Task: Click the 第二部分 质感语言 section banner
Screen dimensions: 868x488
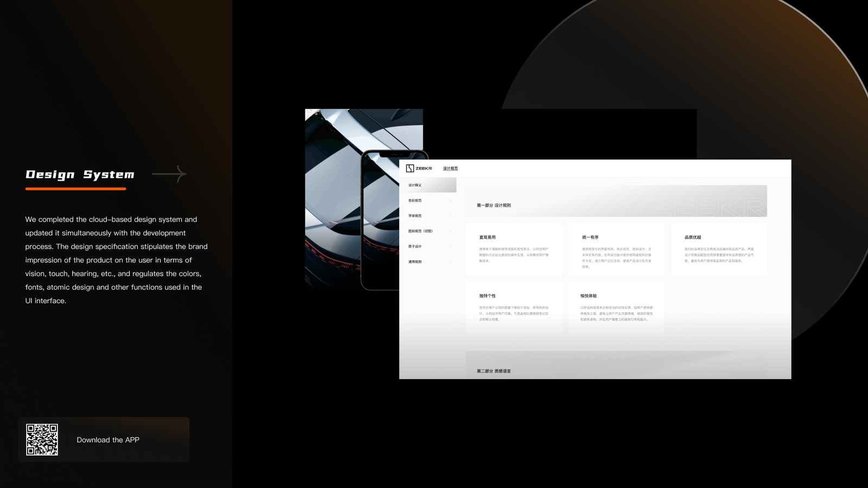Action: pos(616,367)
